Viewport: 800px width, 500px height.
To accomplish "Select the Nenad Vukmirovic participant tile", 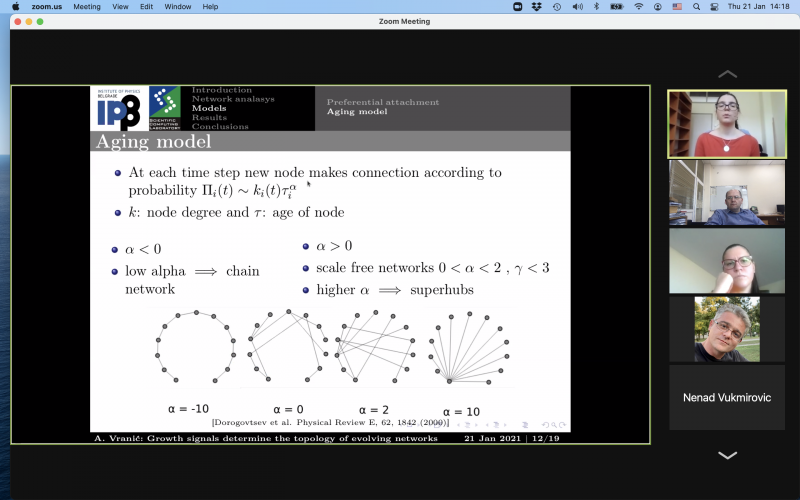I will coord(727,397).
